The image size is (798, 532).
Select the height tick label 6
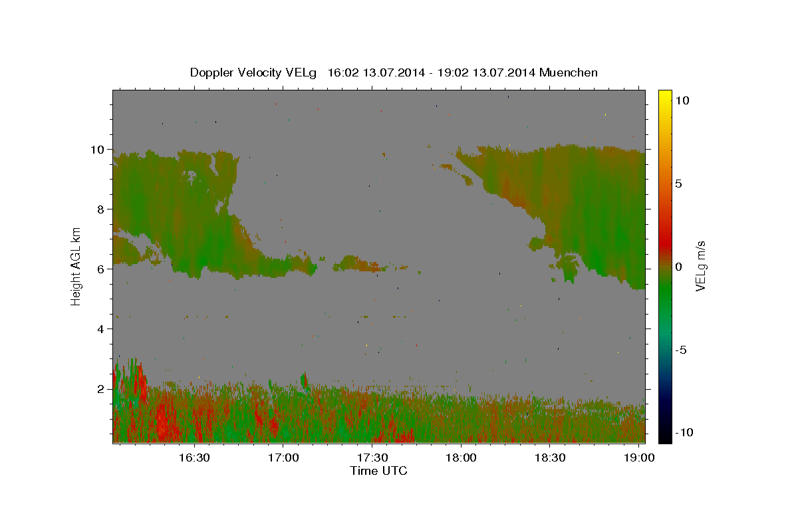pos(101,269)
